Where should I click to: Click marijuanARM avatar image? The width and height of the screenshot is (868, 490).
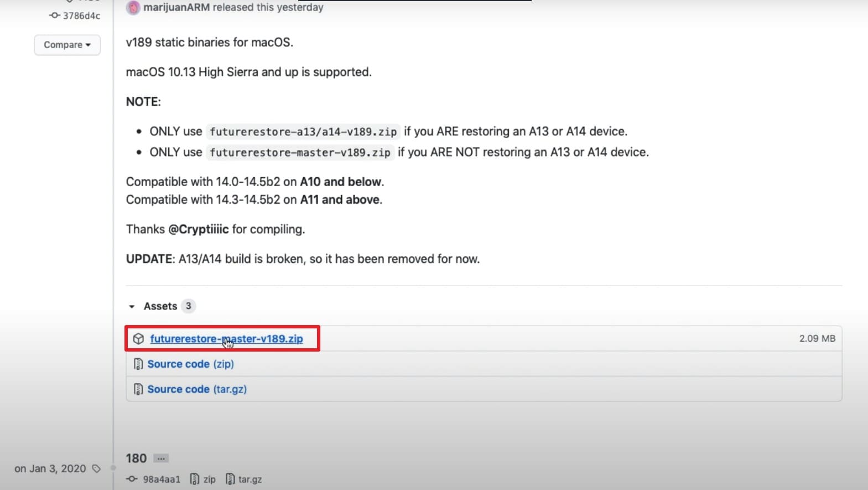coord(133,8)
